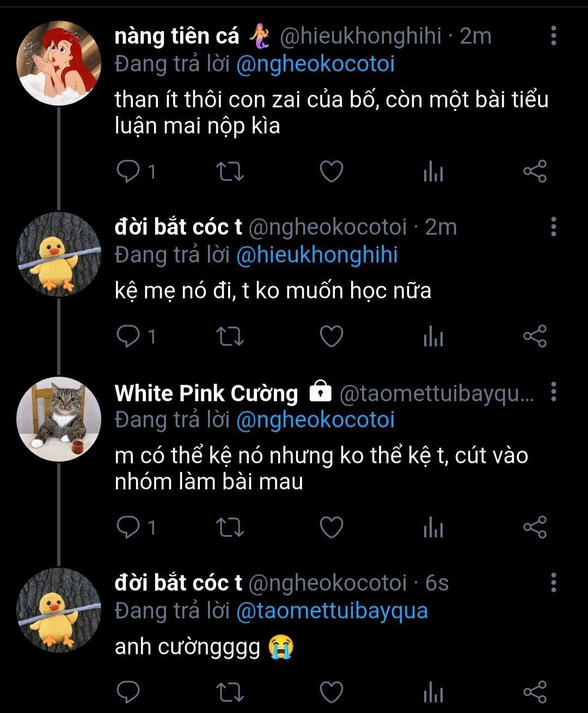Open the White Pink Cường profile name

[x=206, y=393]
